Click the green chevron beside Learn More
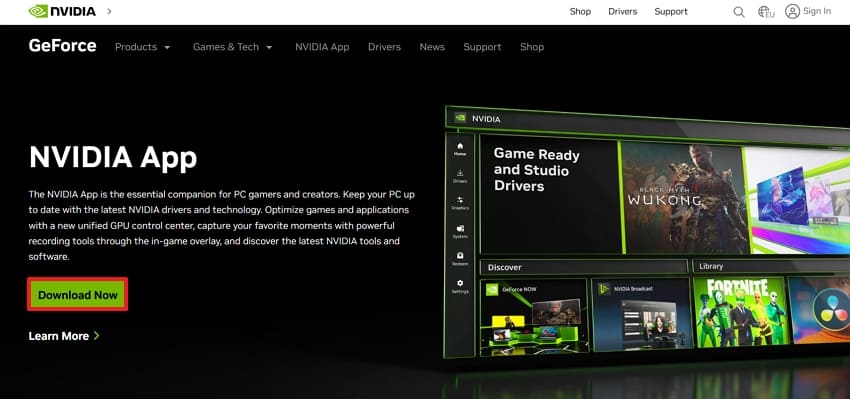 coord(96,336)
